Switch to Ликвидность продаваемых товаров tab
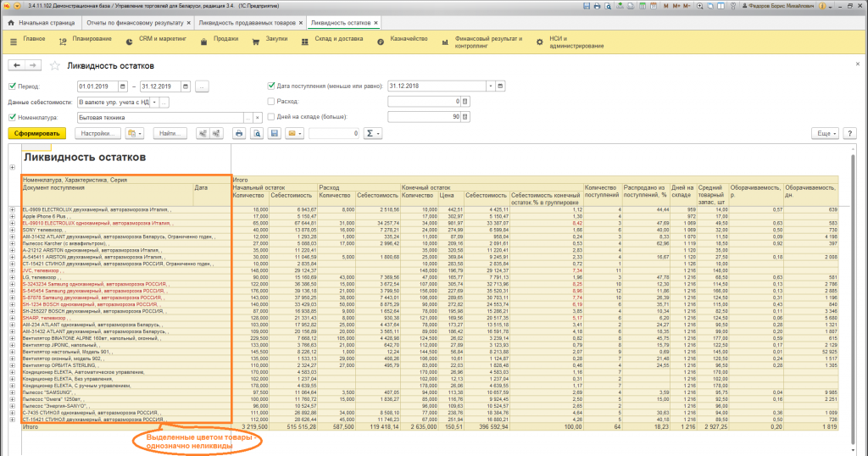Viewport: 868px width, 456px height. click(247, 22)
